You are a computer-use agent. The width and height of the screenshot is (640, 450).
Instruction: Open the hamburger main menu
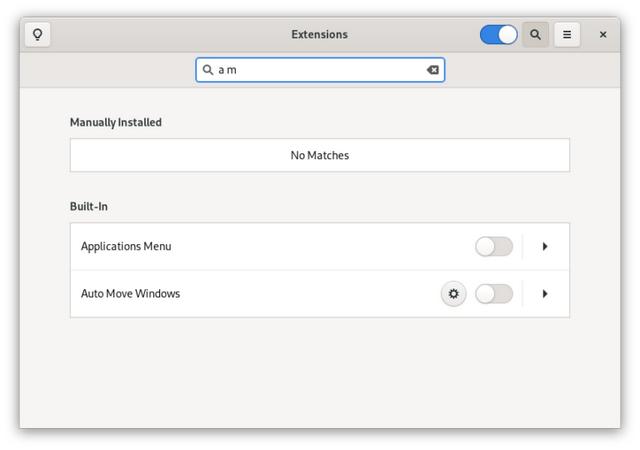tap(567, 34)
